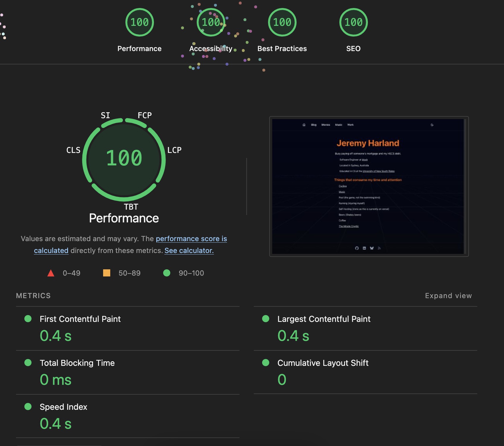504x446 pixels.
Task: Open the Accessibility score gauge
Action: (211, 23)
